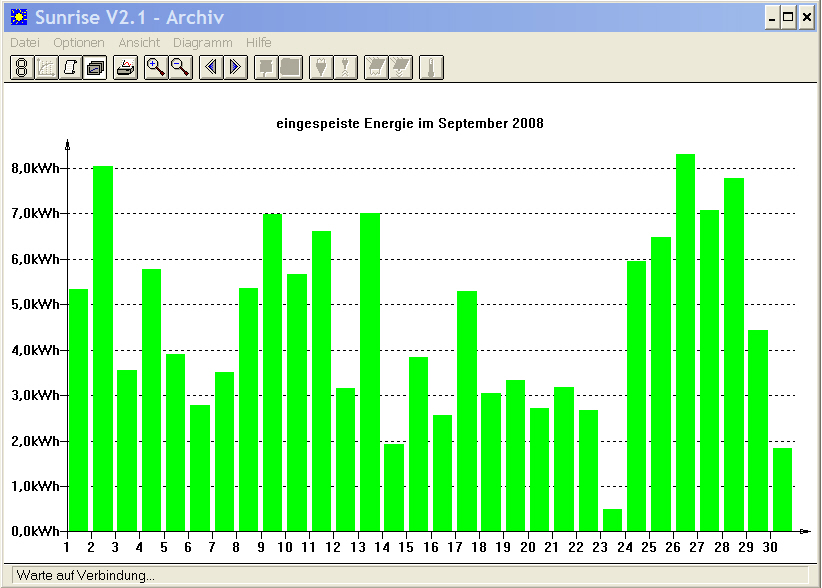The height and width of the screenshot is (588, 822).
Task: Open the Hilfe menu
Action: [259, 42]
